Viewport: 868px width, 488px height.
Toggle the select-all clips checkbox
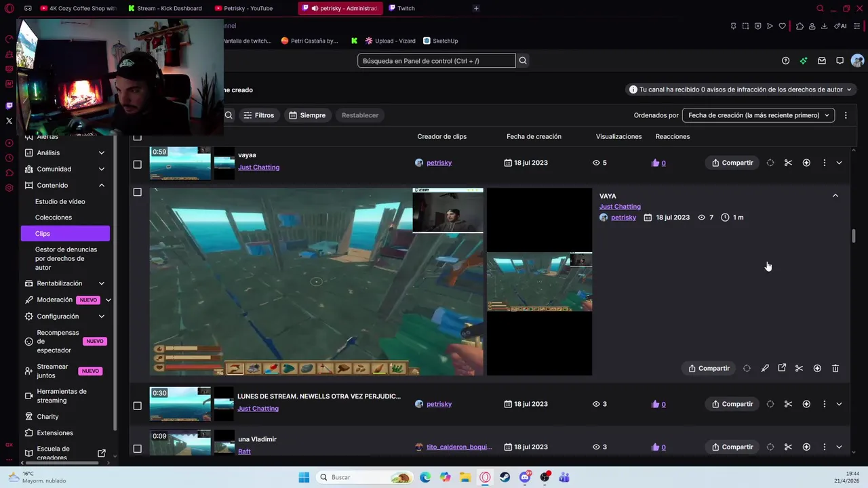[x=137, y=136]
